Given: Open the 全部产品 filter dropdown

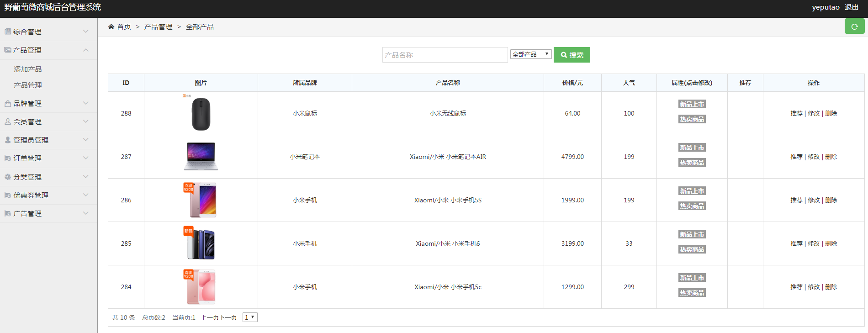Looking at the screenshot, I should pos(531,54).
